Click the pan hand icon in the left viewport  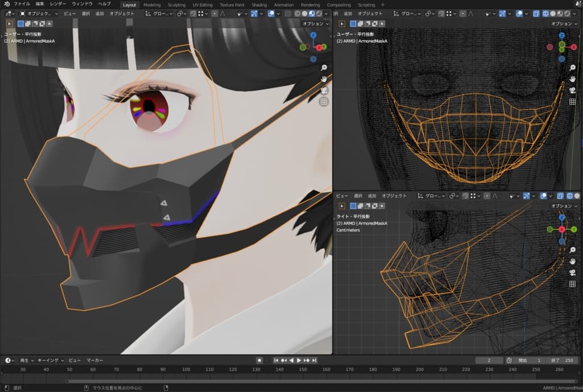[x=324, y=78]
